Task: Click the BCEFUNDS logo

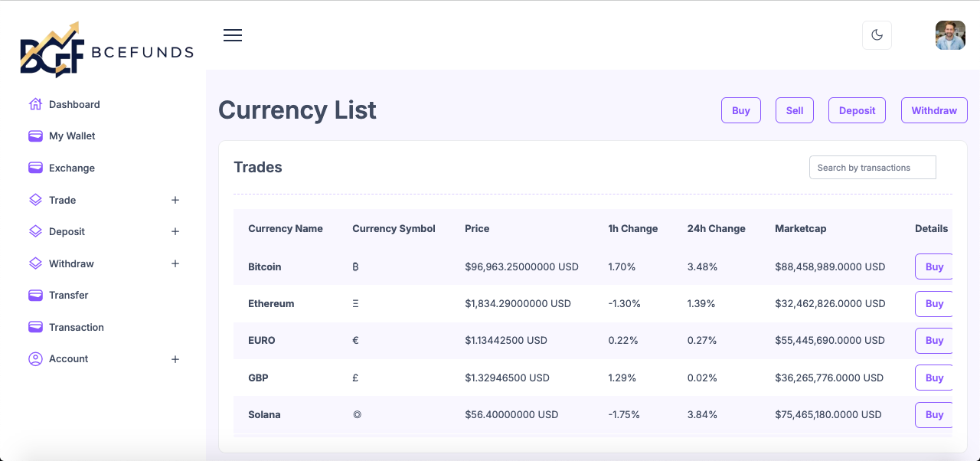Action: point(106,51)
